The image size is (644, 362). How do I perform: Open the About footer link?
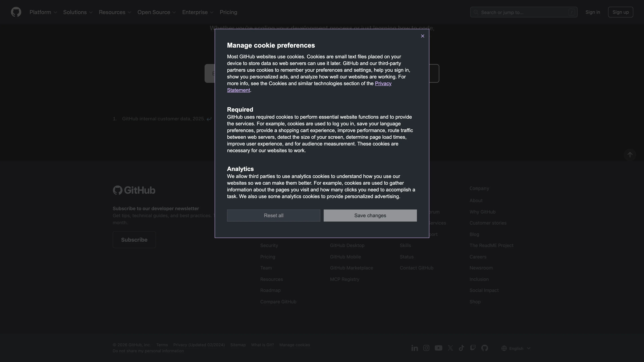(x=476, y=201)
